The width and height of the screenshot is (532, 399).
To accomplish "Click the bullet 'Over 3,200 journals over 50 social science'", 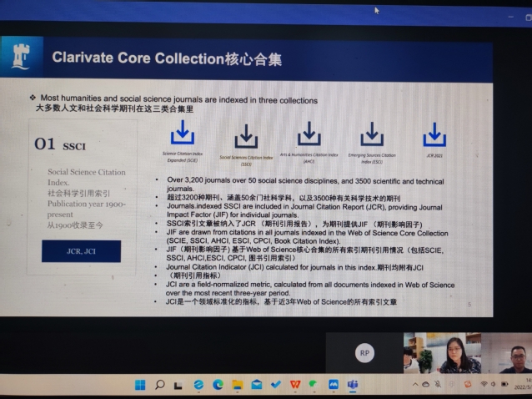I will (305, 184).
